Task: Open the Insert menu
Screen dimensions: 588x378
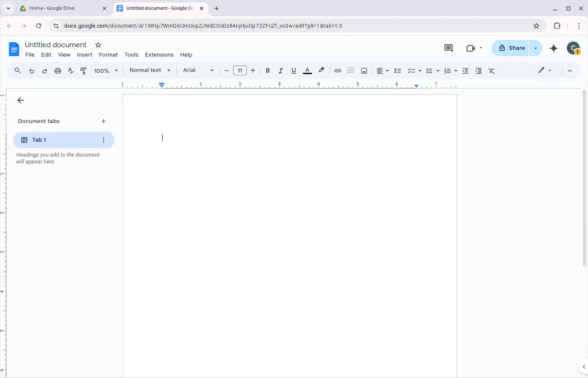Action: point(84,54)
